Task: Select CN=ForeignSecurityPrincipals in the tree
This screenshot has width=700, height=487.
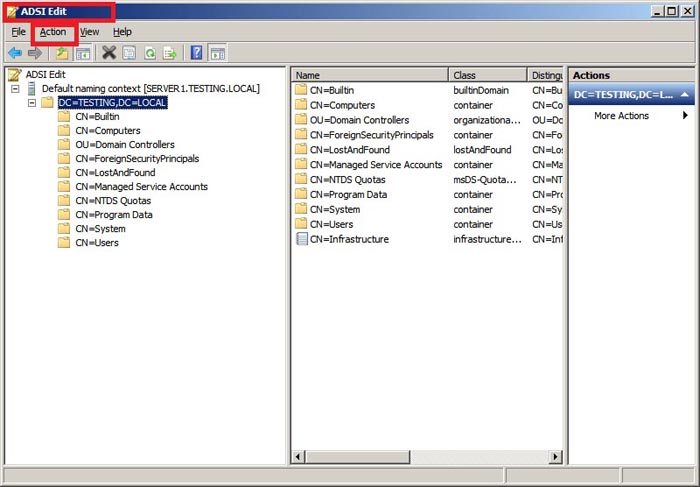Action: pos(137,158)
